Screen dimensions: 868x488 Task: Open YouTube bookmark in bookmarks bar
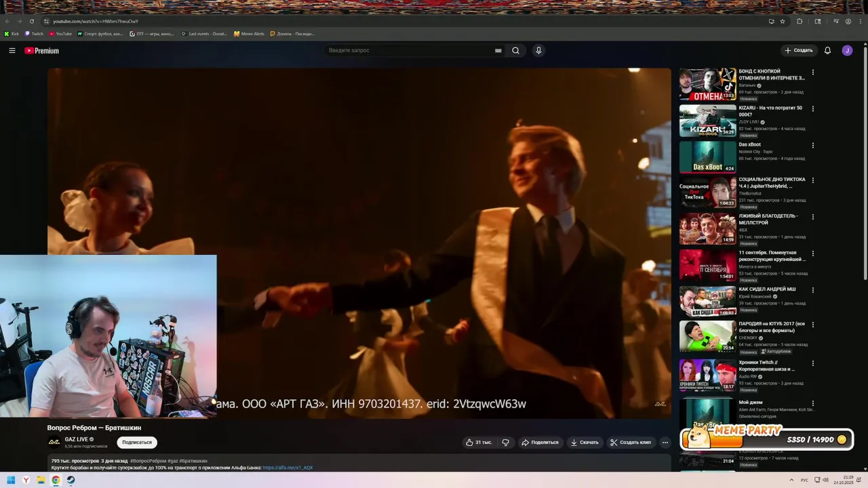pyautogui.click(x=60, y=33)
